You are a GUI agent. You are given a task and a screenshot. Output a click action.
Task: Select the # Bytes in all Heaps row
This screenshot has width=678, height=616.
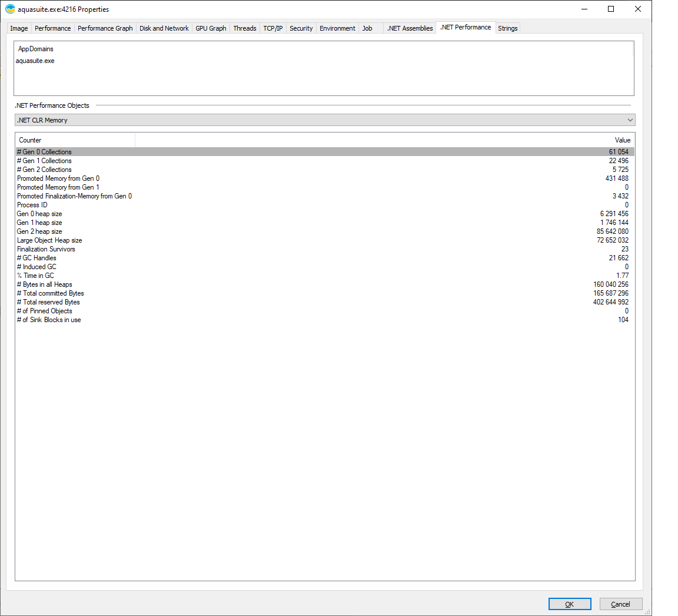[x=325, y=284]
